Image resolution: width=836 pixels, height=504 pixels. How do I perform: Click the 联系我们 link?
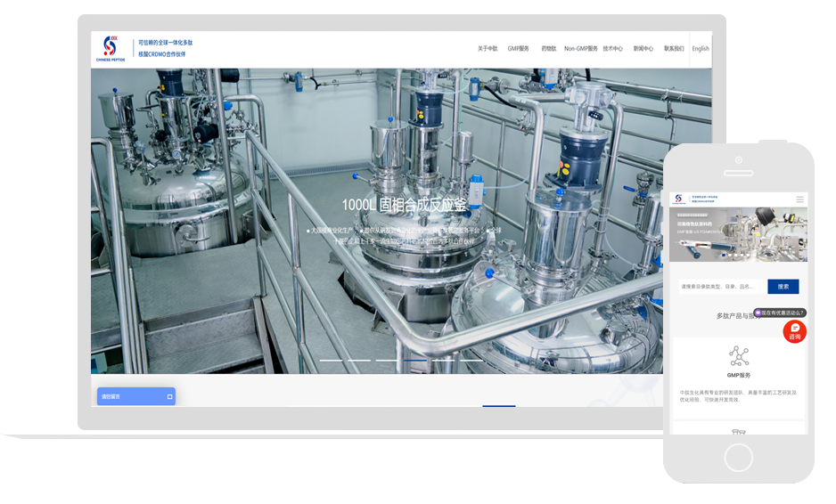[674, 49]
